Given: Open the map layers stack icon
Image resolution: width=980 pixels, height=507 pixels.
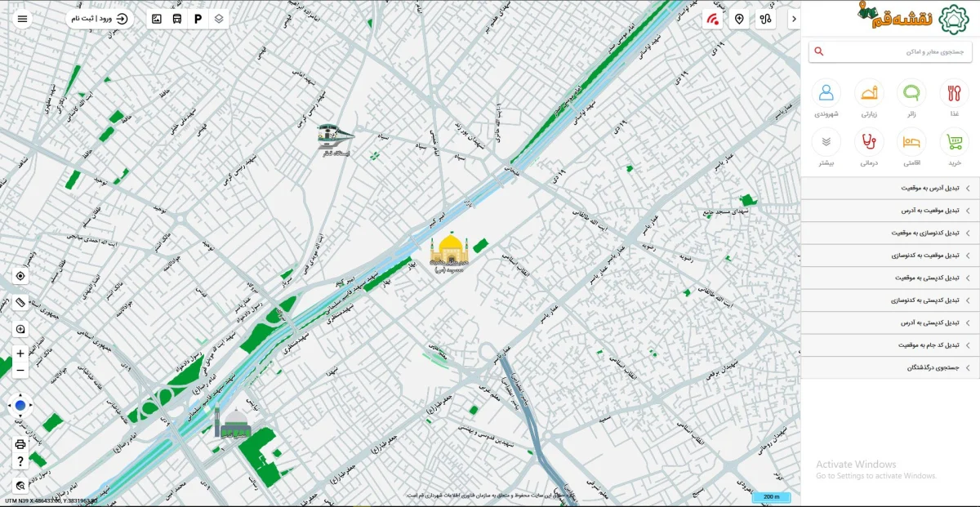Looking at the screenshot, I should click(x=218, y=18).
